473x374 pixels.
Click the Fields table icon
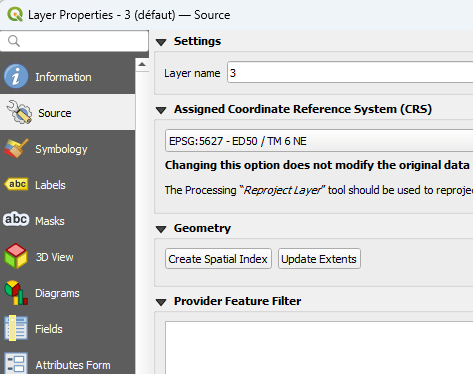click(16, 328)
